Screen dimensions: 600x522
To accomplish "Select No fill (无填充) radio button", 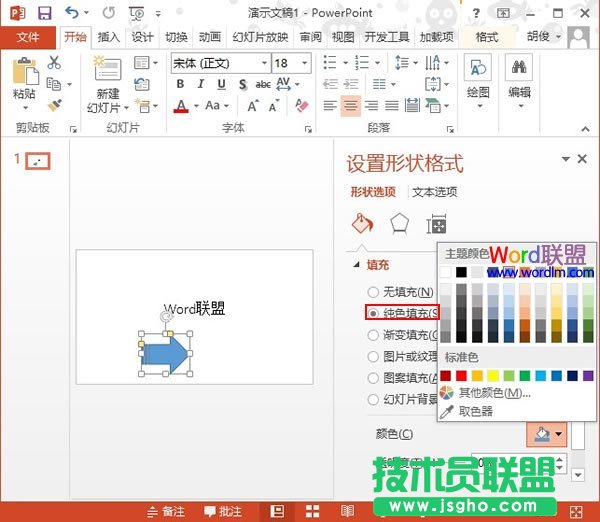I will point(373,292).
